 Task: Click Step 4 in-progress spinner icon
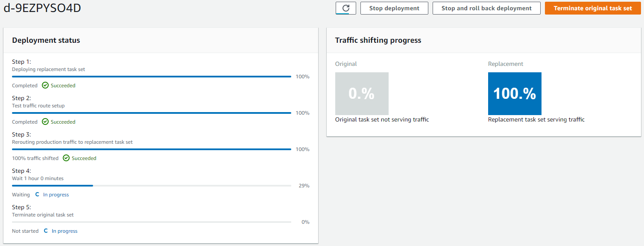pyautogui.click(x=38, y=195)
